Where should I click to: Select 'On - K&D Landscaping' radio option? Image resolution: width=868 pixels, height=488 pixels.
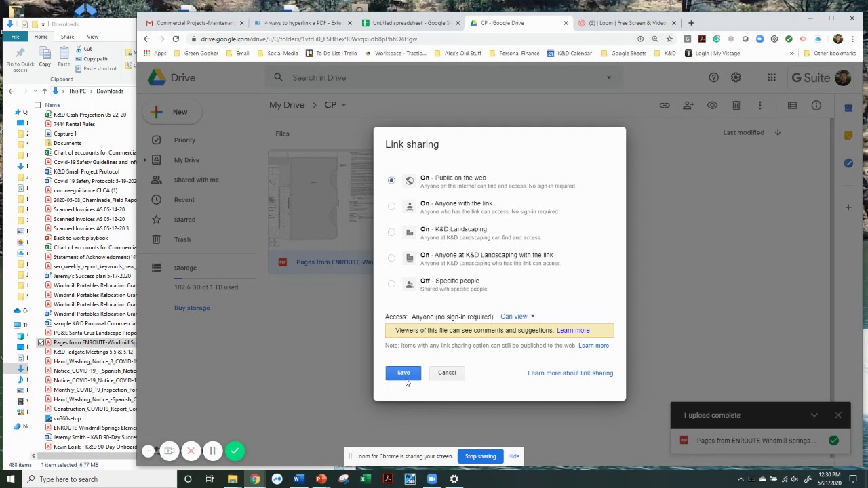[x=391, y=232]
